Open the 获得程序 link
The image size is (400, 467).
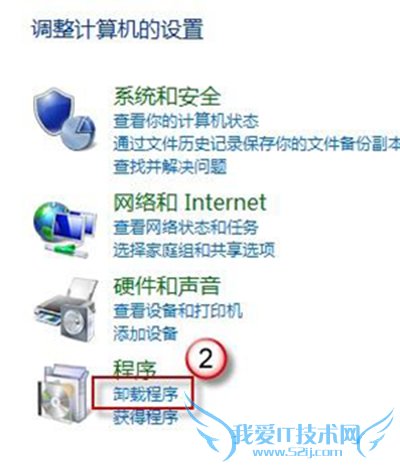(x=146, y=417)
